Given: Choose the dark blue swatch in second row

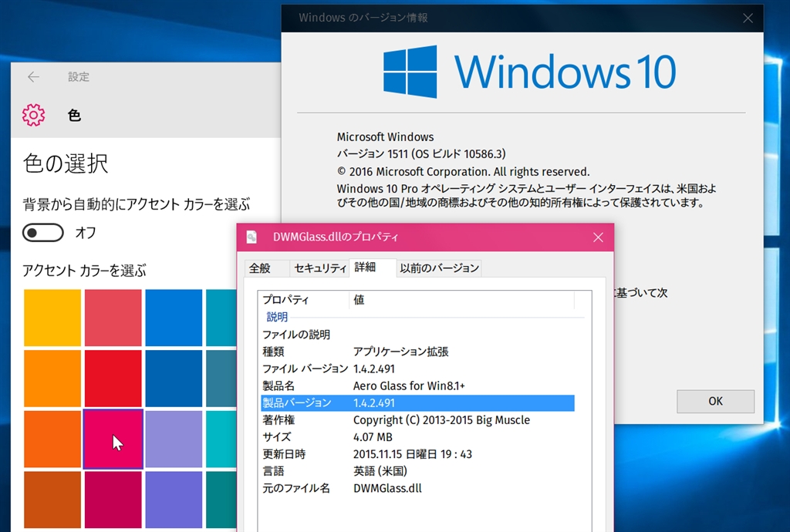Looking at the screenshot, I should pos(174,379).
